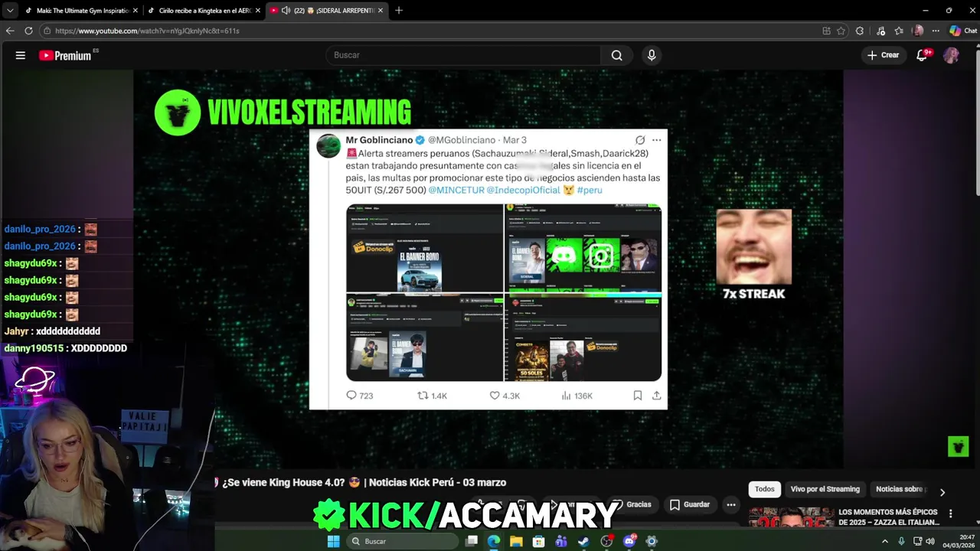Open Teams icon on the taskbar
This screenshot has height=551, width=980.
(x=561, y=541)
